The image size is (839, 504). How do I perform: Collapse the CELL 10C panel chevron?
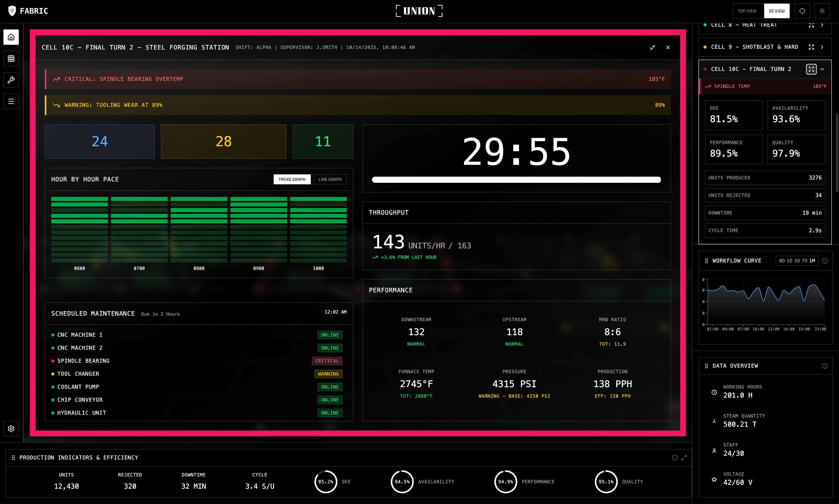[822, 69]
